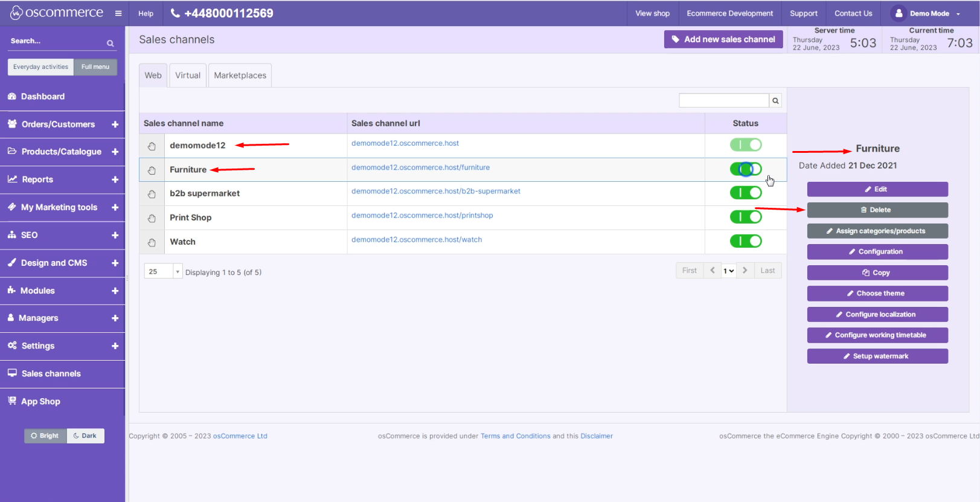Open the page number dropdown

tap(729, 271)
